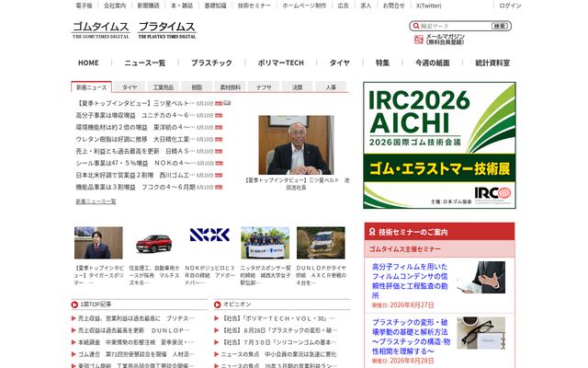The height and width of the screenshot is (368, 588).
Task: Open 会社案内 in the top bar
Action: point(115,6)
